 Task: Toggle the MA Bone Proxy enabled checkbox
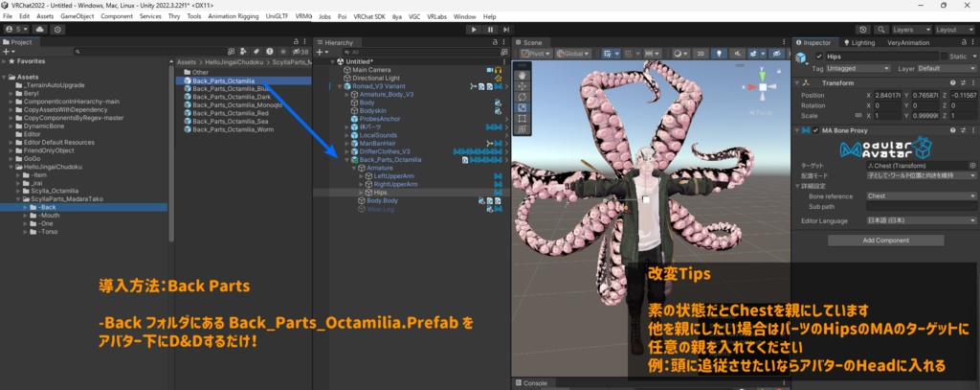click(x=816, y=130)
